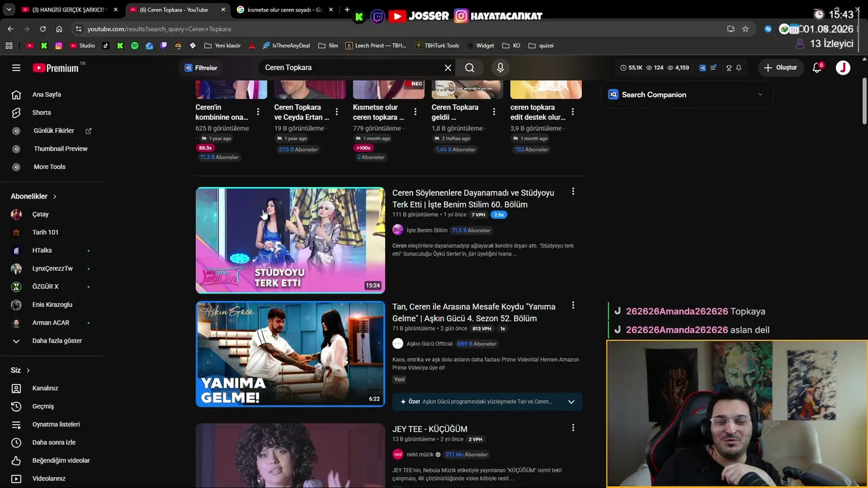The height and width of the screenshot is (488, 868).
Task: Open the YouTube guide hamburger menu
Action: 16,68
